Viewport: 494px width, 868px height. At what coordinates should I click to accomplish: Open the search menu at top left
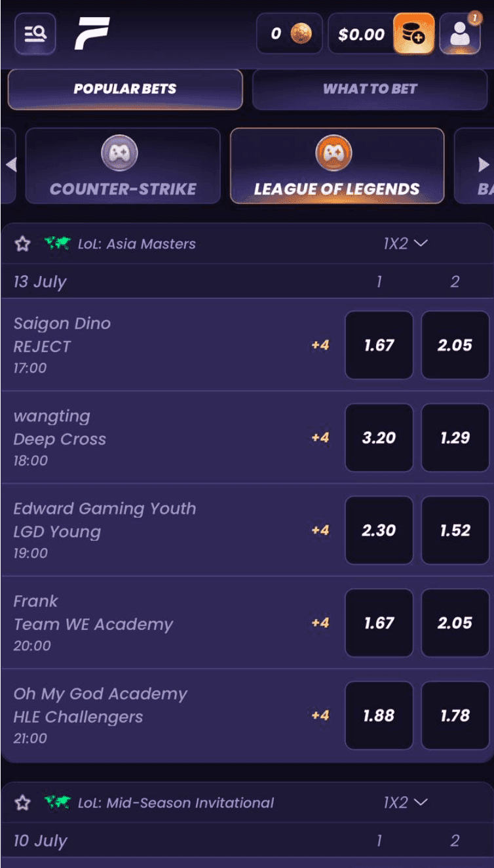click(35, 33)
